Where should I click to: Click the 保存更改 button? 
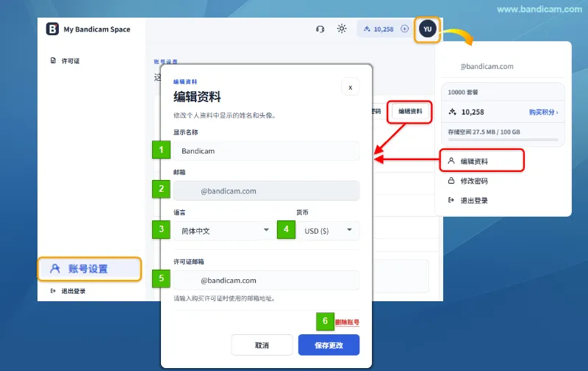[329, 345]
